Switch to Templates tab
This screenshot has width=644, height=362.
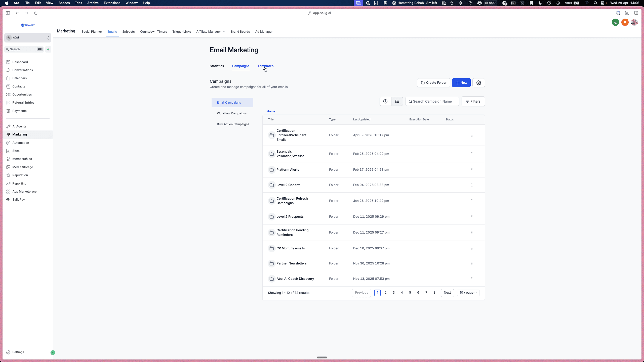pyautogui.click(x=265, y=66)
